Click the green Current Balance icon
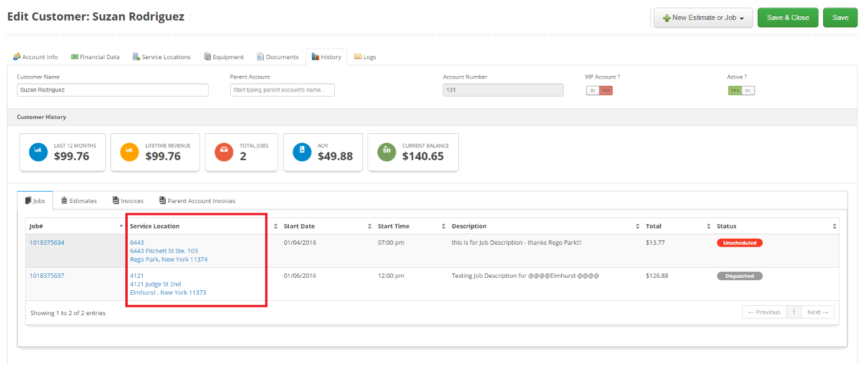This screenshot has height=365, width=868. pos(387,151)
